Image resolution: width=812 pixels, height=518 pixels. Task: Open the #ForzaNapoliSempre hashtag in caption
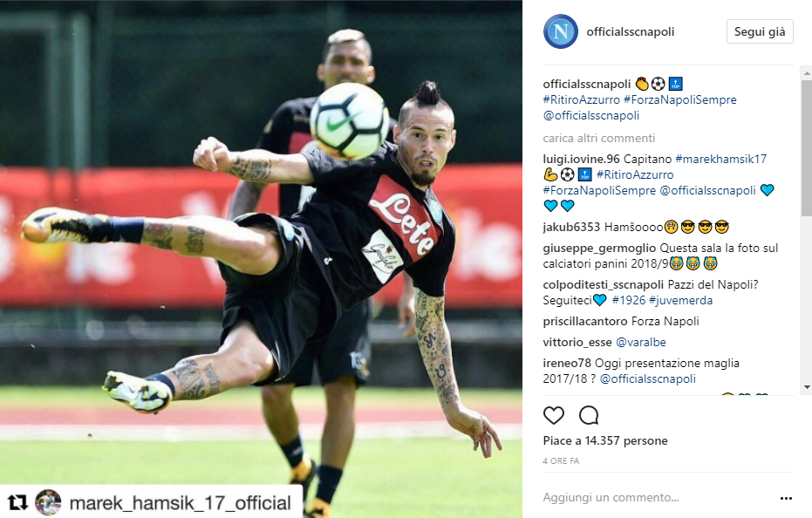point(680,99)
